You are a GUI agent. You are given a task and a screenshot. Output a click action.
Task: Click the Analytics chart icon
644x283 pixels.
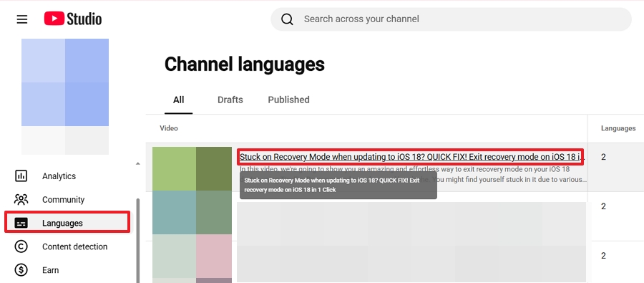(x=21, y=176)
